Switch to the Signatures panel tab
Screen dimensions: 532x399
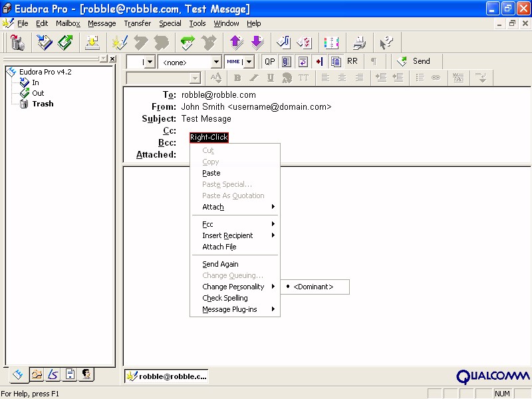(x=53, y=374)
